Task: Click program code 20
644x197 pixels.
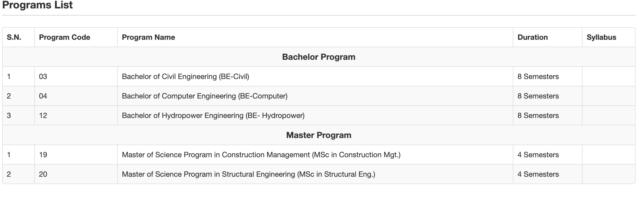Action: pyautogui.click(x=43, y=174)
